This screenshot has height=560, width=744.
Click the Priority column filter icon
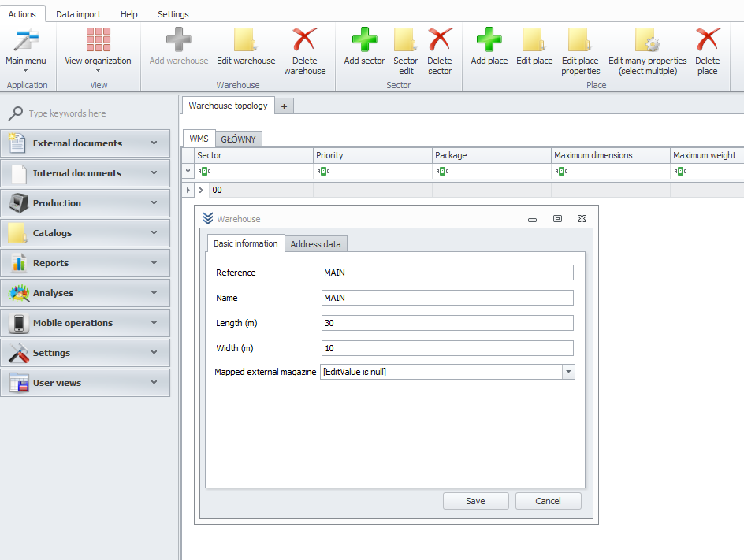(x=323, y=171)
